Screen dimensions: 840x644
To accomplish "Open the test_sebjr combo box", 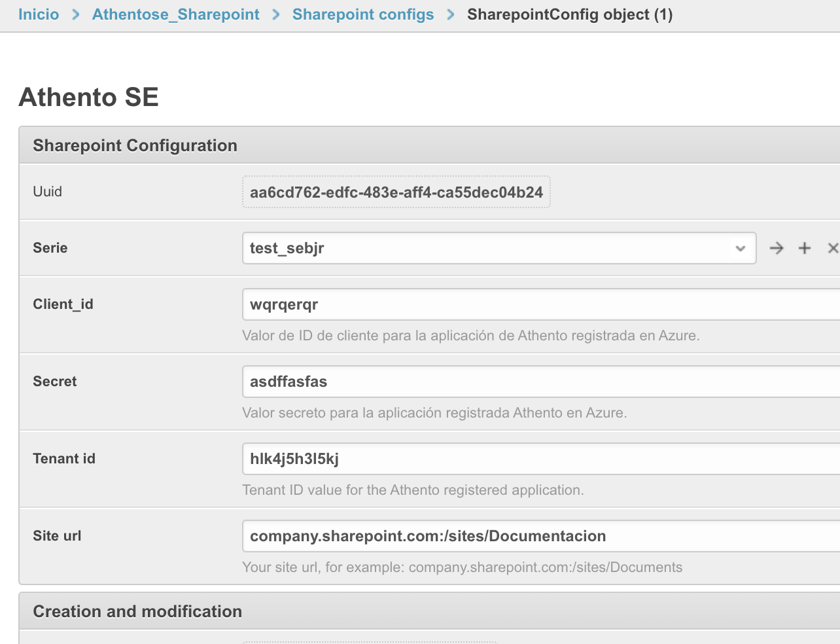I will pos(458,248).
